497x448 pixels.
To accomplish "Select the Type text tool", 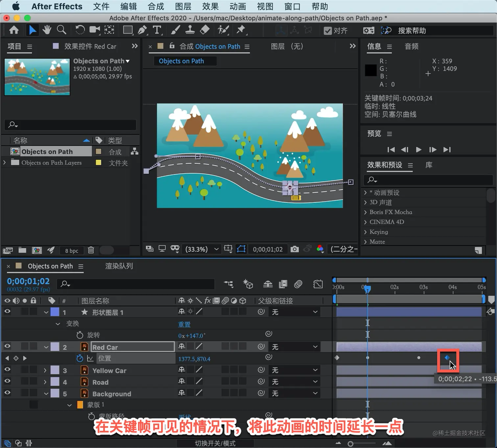I will [x=157, y=30].
